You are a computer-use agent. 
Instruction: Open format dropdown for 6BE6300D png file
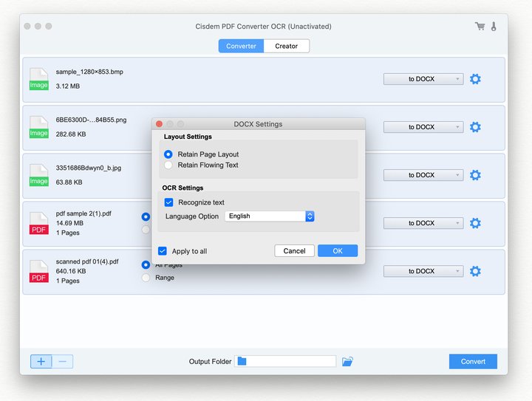pos(423,127)
